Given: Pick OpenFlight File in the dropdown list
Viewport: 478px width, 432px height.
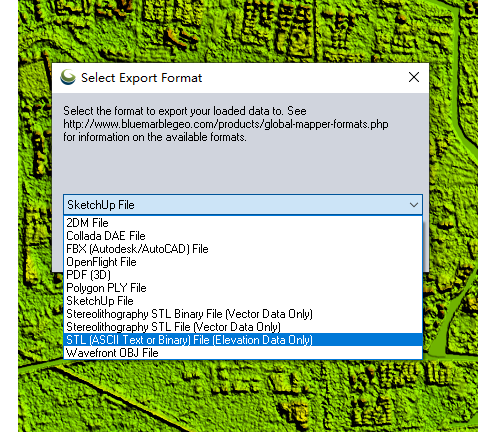Looking at the screenshot, I should coord(243,262).
